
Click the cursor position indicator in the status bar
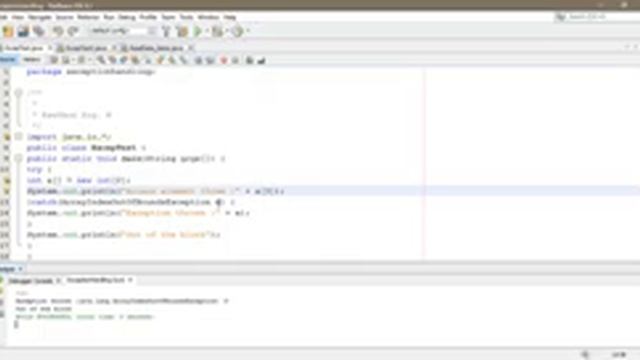pyautogui.click(x=619, y=354)
